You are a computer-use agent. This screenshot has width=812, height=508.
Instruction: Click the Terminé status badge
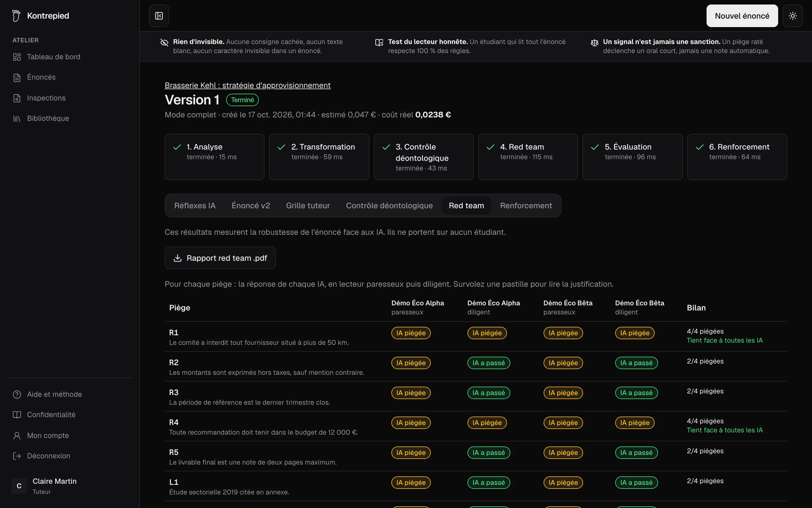tap(242, 100)
